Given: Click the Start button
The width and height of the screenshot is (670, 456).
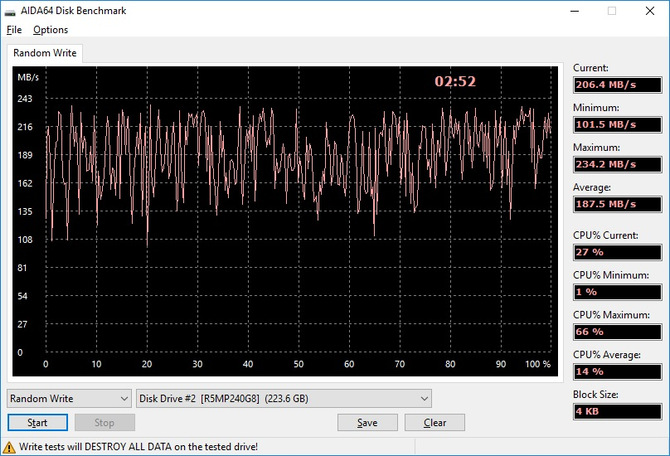Looking at the screenshot, I should 38,423.
